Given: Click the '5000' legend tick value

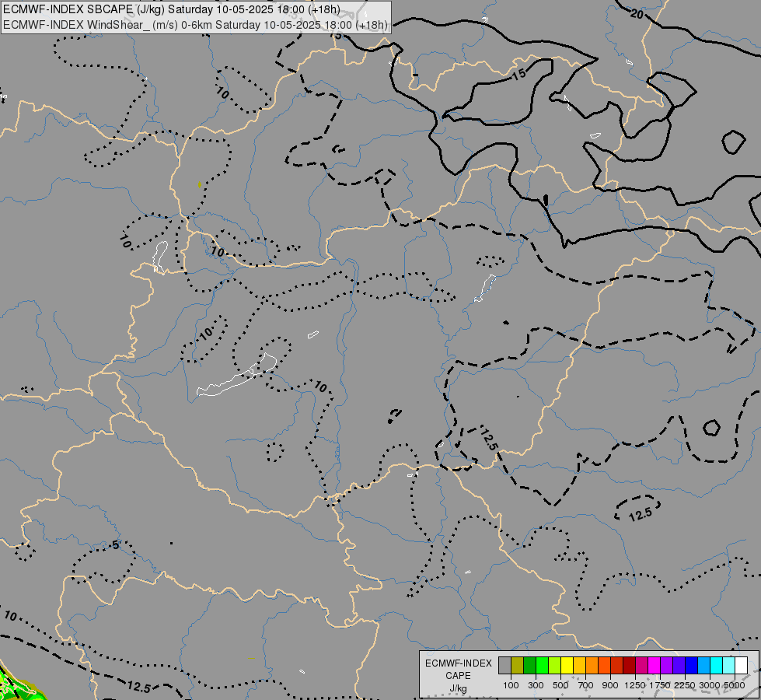Looking at the screenshot, I should [735, 685].
